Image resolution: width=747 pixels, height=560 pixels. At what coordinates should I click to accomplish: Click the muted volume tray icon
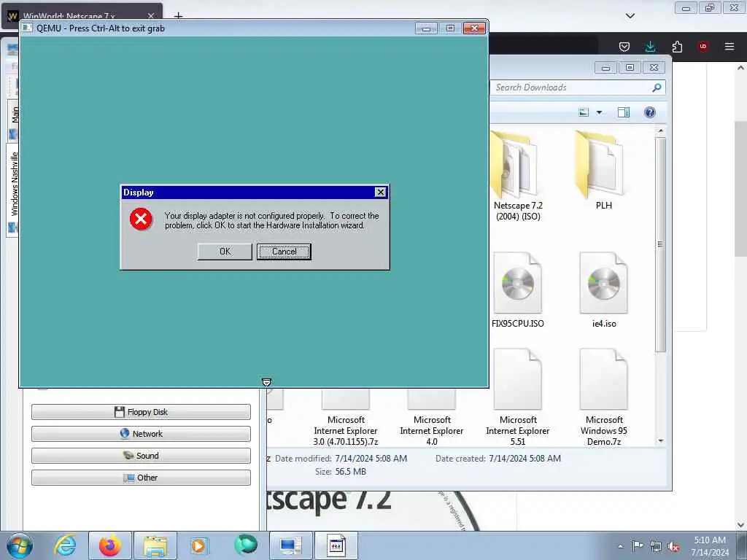(673, 547)
